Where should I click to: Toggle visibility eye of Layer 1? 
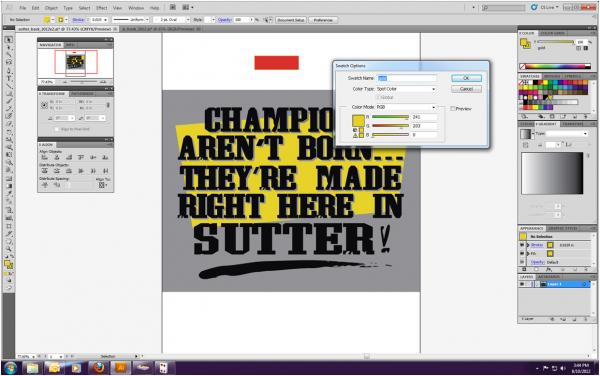[522, 284]
